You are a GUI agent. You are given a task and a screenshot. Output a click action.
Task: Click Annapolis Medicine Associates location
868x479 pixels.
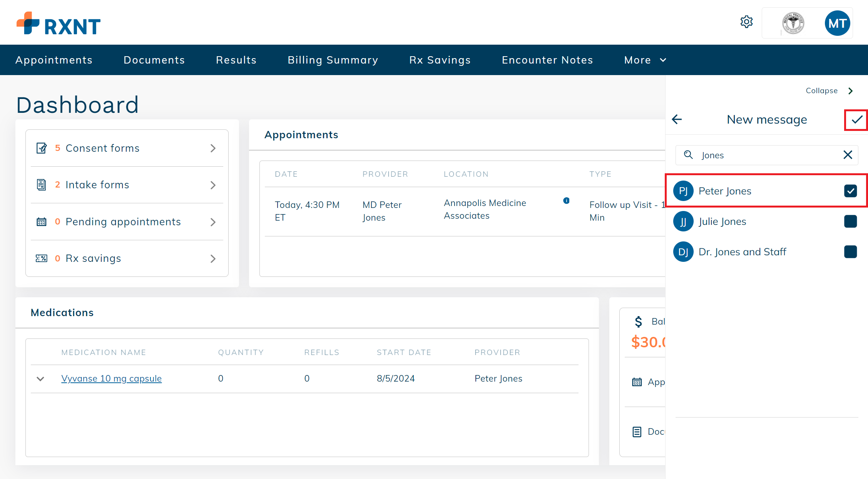tap(485, 209)
